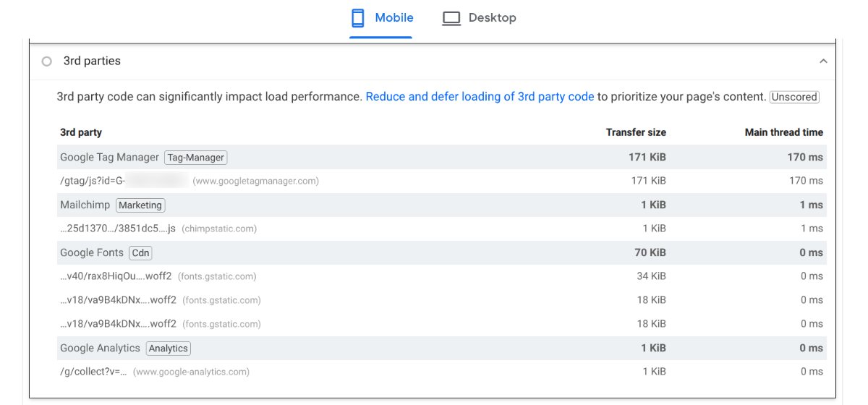
Task: Click the Unscored badge
Action: point(794,97)
